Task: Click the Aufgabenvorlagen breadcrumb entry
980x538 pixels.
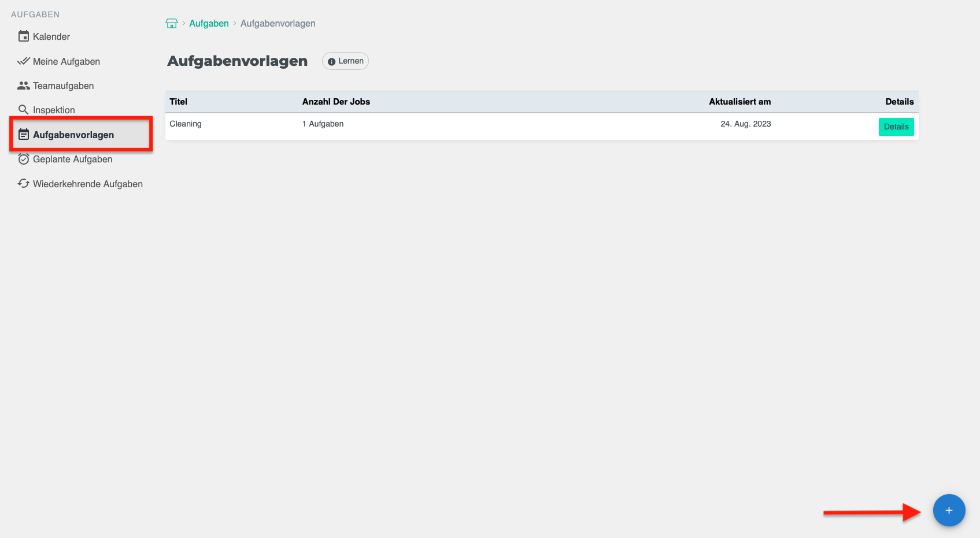Action: point(278,23)
